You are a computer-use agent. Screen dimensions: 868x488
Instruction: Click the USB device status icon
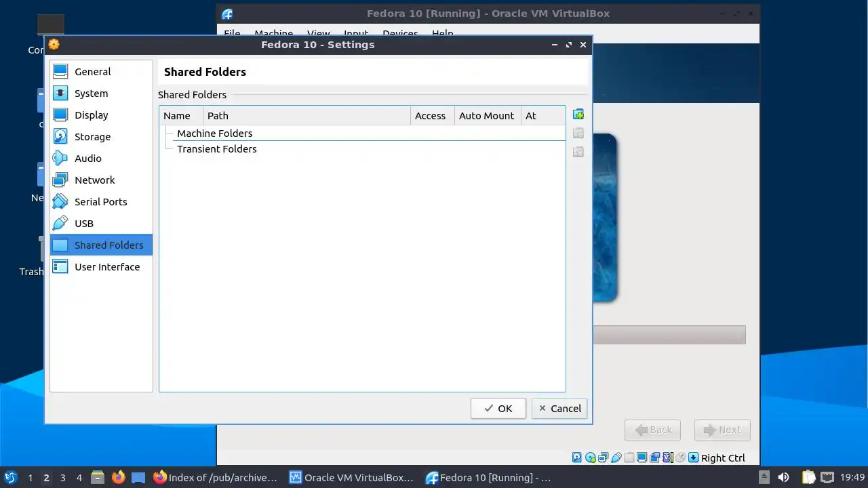(x=616, y=457)
